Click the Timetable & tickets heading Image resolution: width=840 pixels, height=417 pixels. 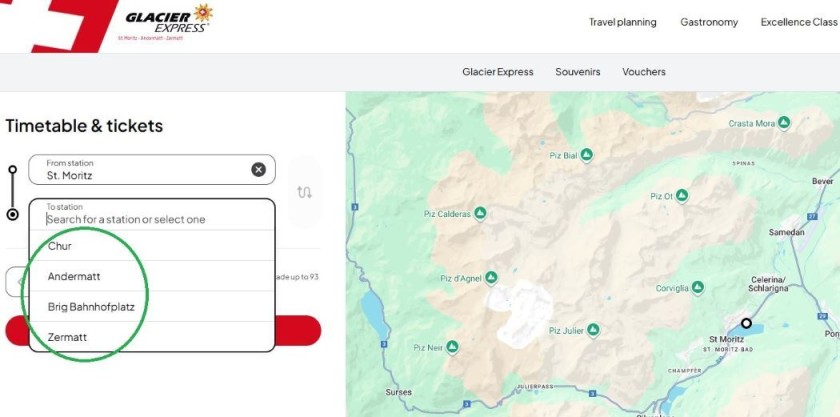coord(84,126)
